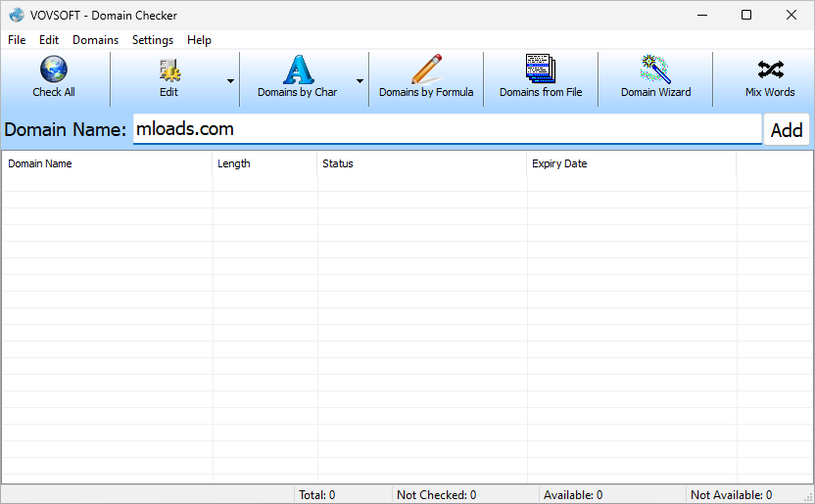815x504 pixels.
Task: Open the Settings menu
Action: click(153, 40)
